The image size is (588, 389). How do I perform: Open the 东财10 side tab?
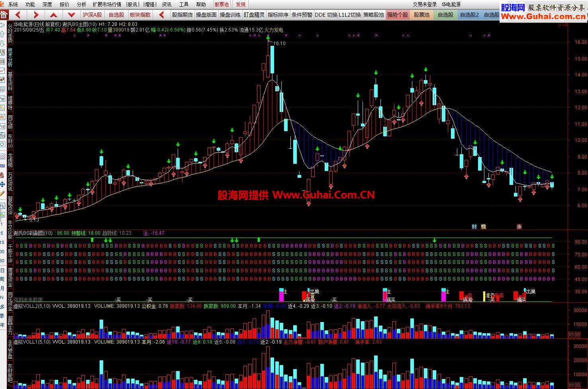[10, 141]
